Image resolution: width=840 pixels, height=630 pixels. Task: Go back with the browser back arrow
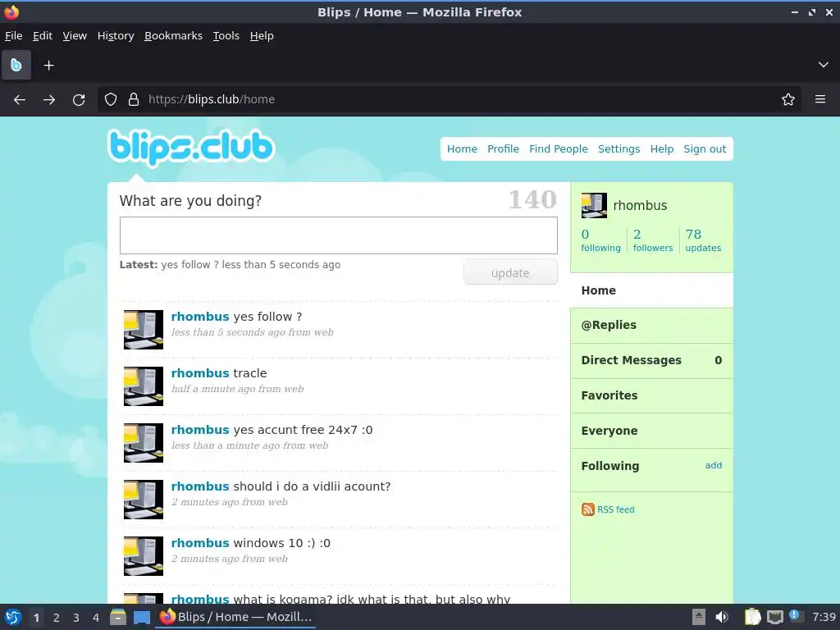click(20, 99)
